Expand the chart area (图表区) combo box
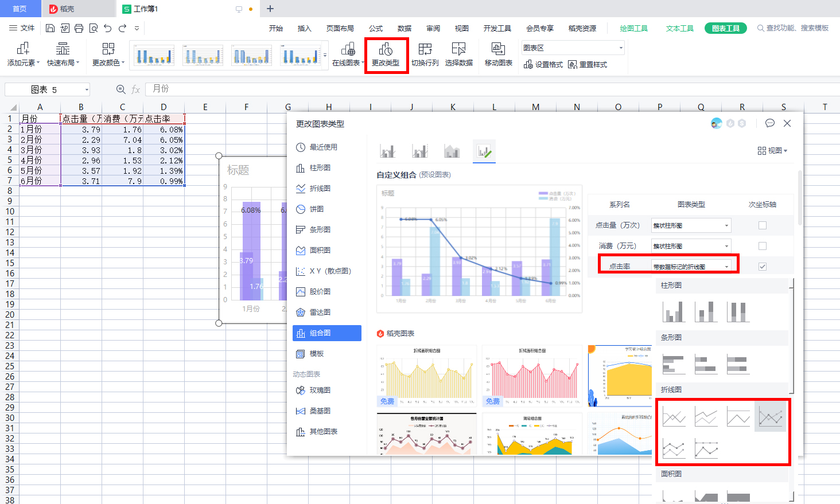This screenshot has width=840, height=504. click(621, 48)
